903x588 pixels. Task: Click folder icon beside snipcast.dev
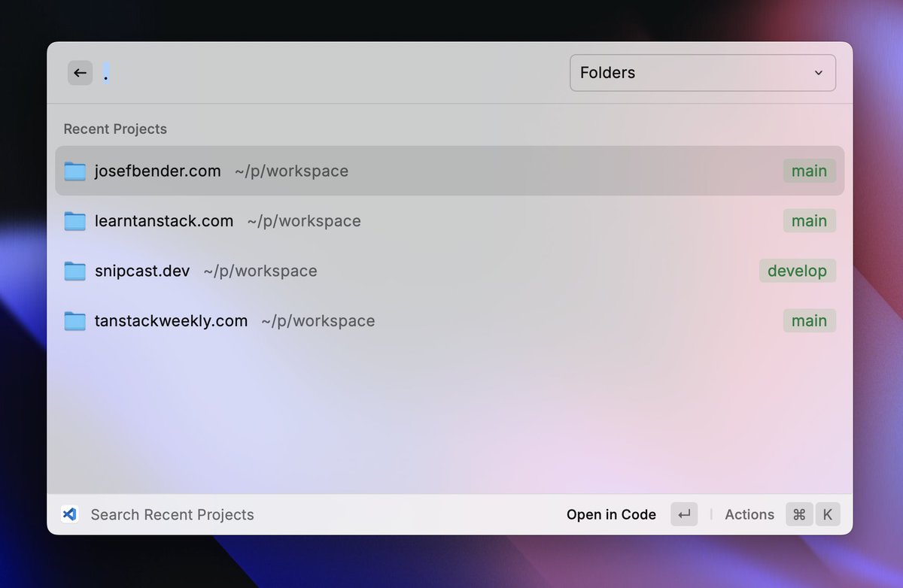[74, 271]
